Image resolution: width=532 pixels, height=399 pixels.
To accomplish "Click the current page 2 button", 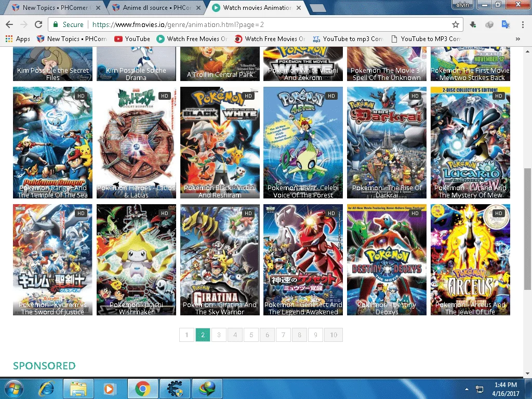I will pyautogui.click(x=203, y=335).
